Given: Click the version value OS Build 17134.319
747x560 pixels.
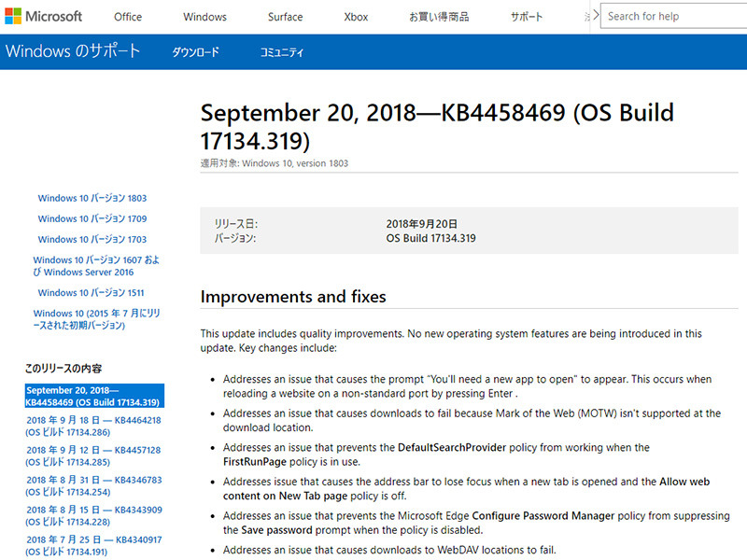Looking at the screenshot, I should point(430,238).
